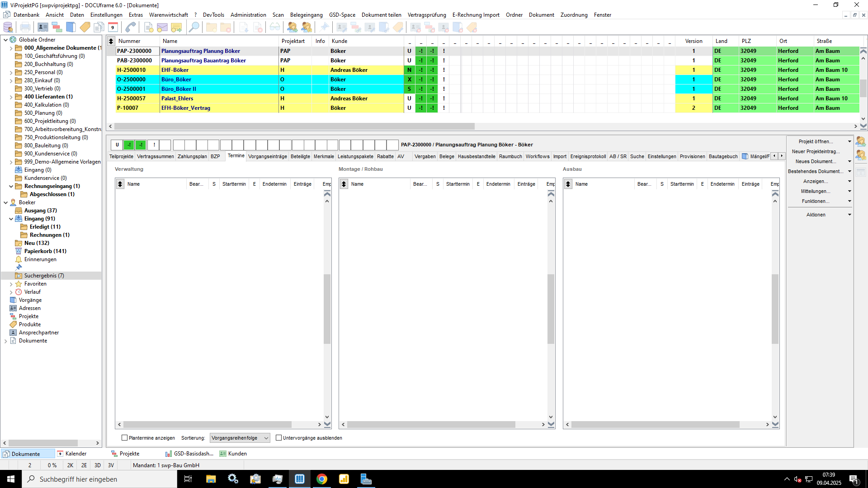Click the telephone handset toolbar icon
This screenshot has width=868, height=488.
click(131, 28)
